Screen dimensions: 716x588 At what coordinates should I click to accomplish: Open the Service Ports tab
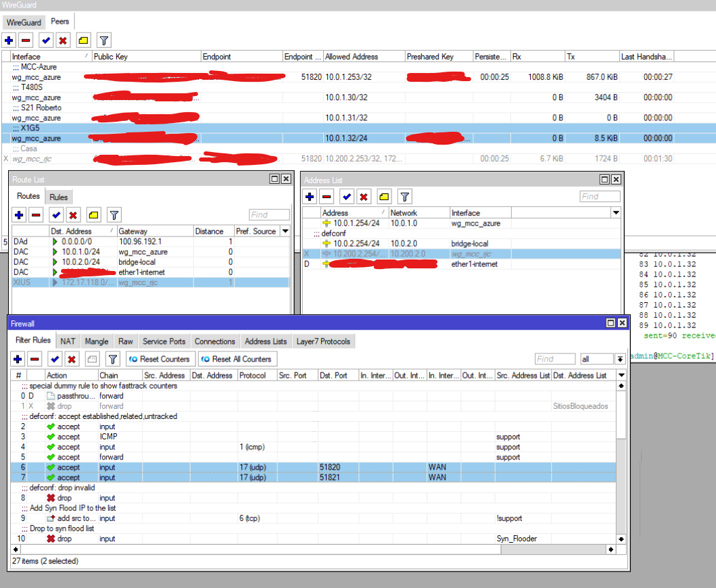pos(164,341)
